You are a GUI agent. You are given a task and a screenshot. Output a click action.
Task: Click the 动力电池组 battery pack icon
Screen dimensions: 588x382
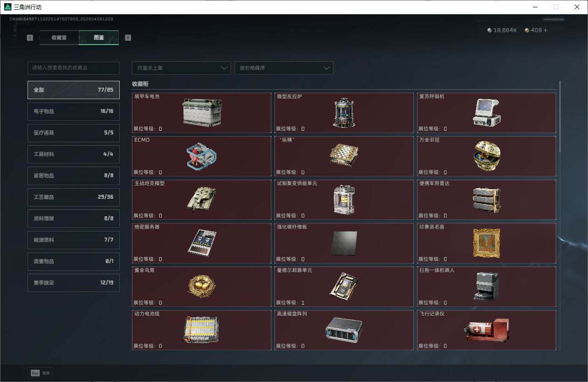pos(202,330)
